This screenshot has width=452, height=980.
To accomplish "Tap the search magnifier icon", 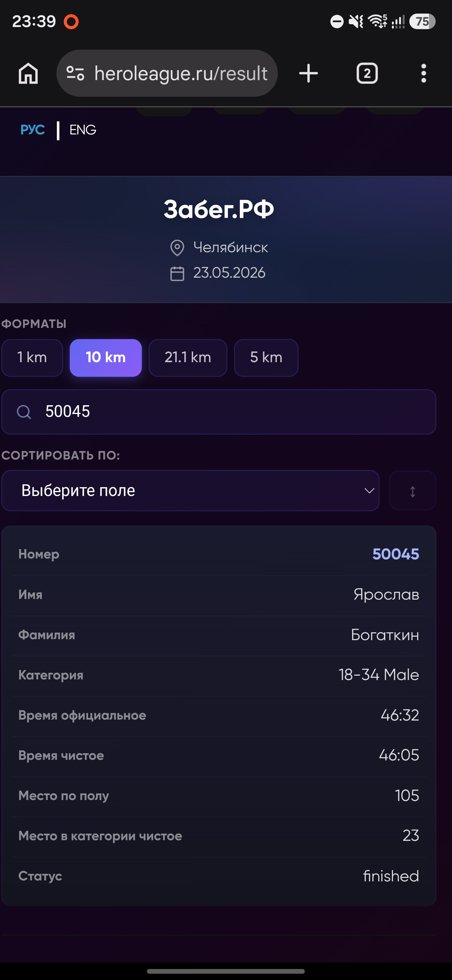I will coord(24,411).
